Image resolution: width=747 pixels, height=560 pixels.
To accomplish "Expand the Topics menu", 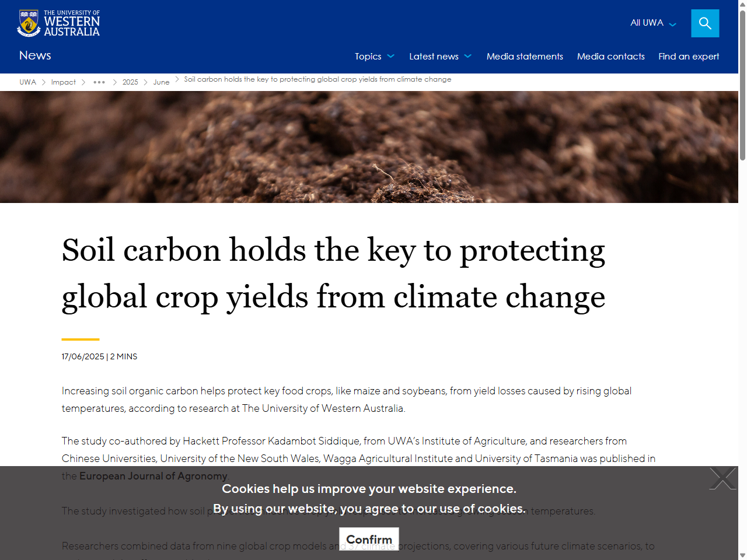I will 368,57.
